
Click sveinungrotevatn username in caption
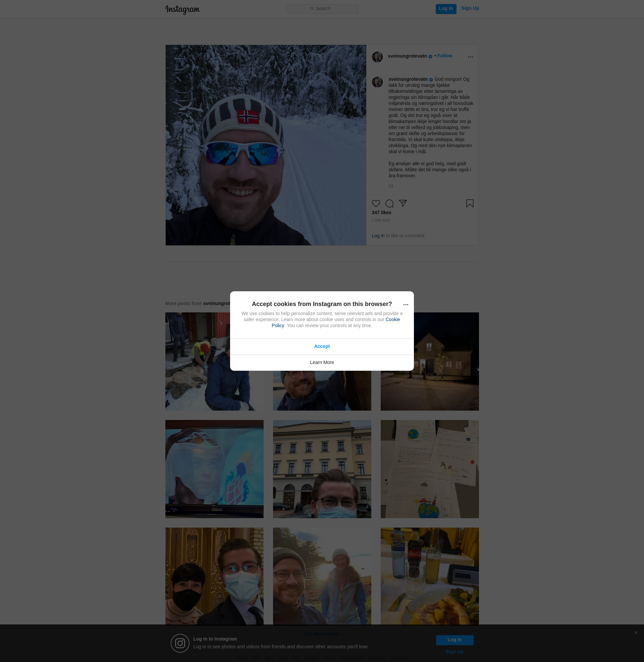[408, 79]
